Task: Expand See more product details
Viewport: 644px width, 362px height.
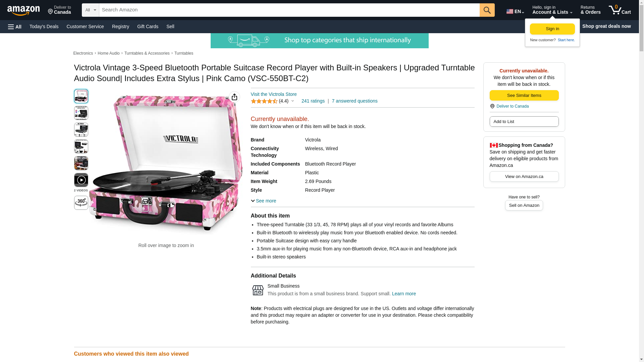Action: (x=264, y=201)
